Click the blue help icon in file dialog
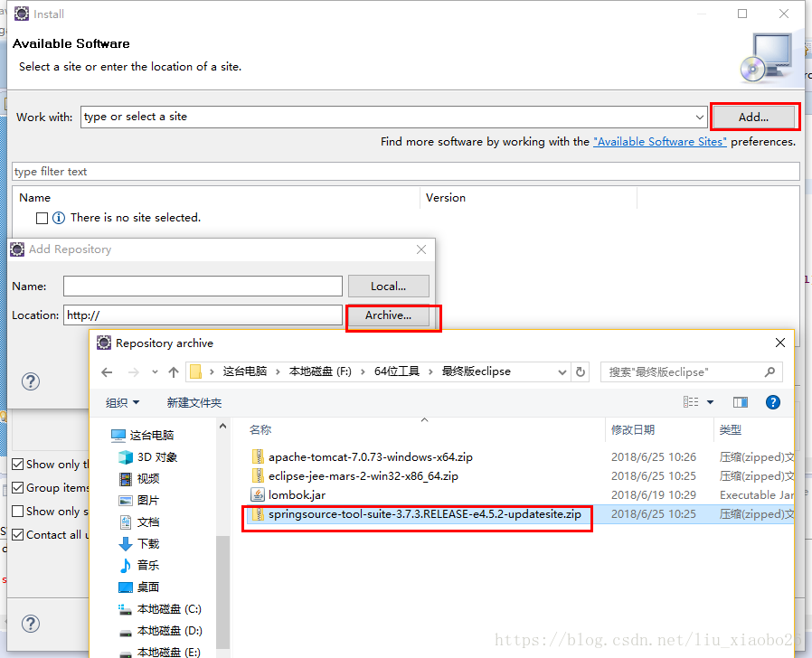The image size is (812, 658). (772, 402)
